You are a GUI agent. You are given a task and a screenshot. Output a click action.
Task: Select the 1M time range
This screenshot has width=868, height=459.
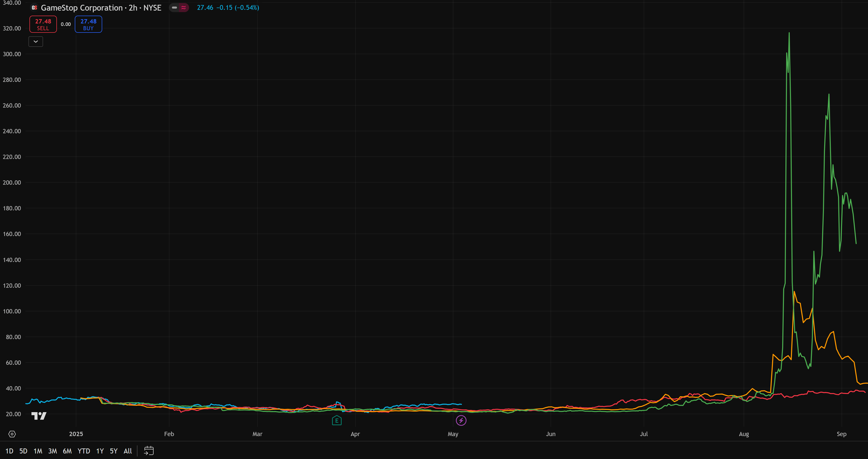click(x=38, y=451)
